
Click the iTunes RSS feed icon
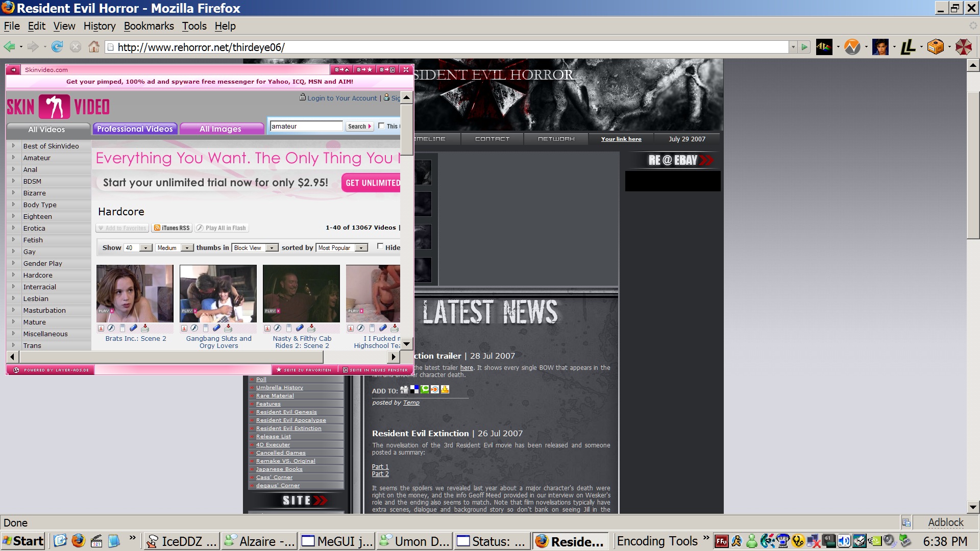pyautogui.click(x=157, y=228)
